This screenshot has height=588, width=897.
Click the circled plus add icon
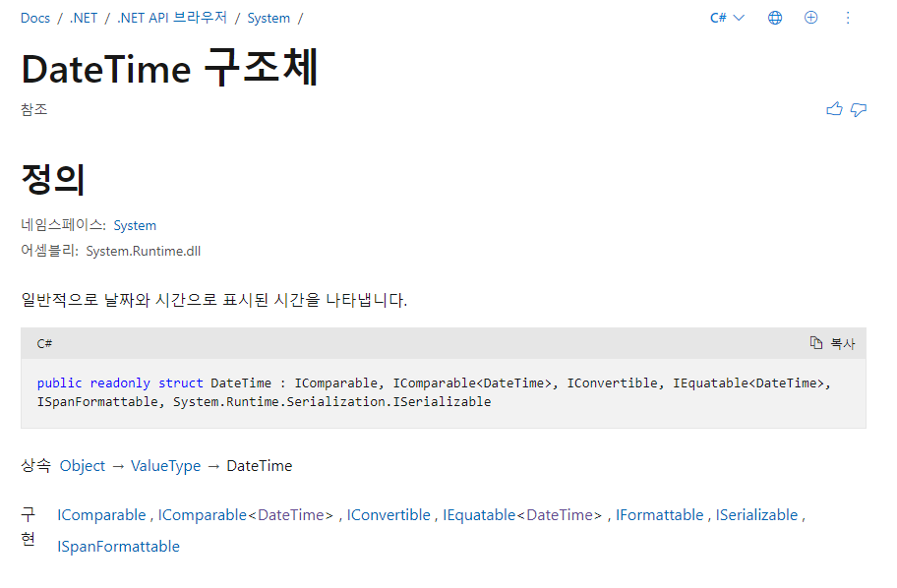(810, 18)
